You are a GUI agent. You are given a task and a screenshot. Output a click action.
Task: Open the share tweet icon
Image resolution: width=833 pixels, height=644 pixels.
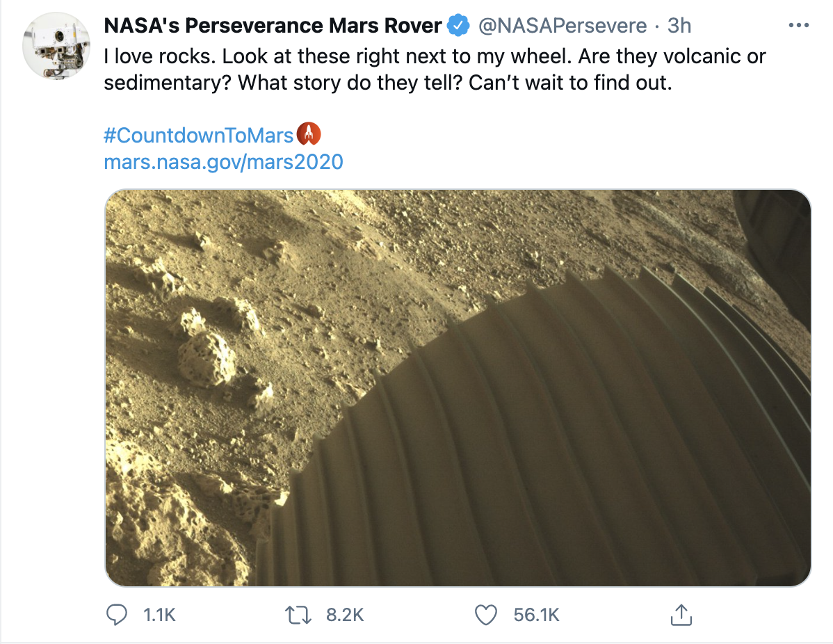coord(681,614)
